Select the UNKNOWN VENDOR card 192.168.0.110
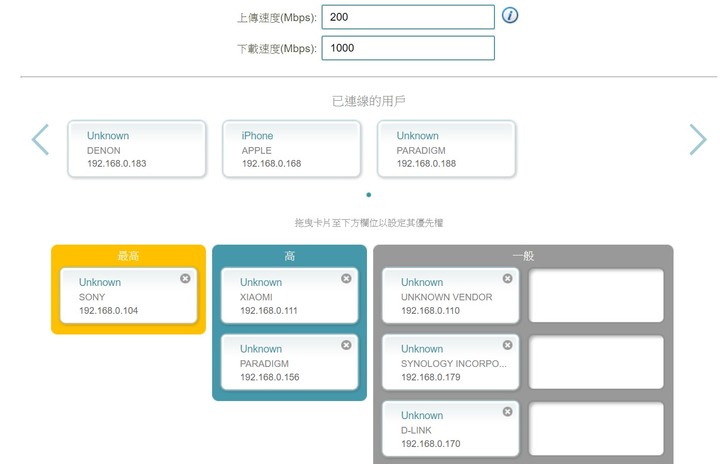 [x=451, y=296]
